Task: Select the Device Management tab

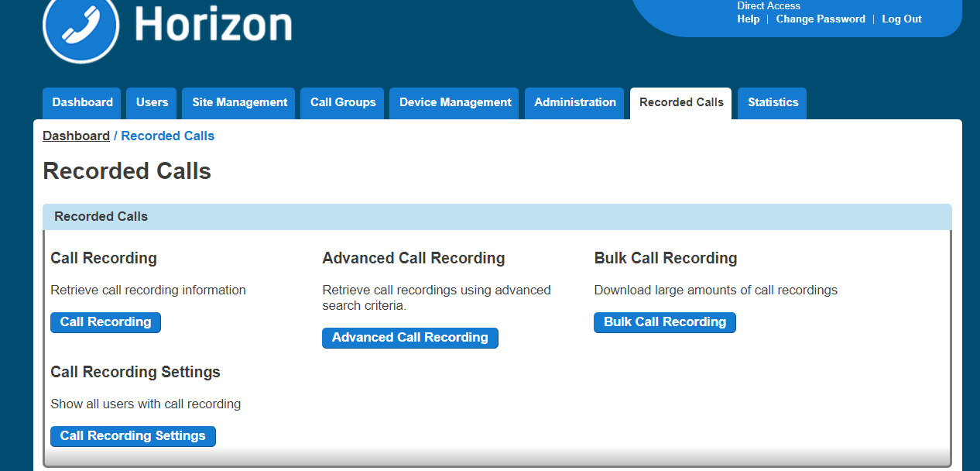Action: click(x=455, y=103)
